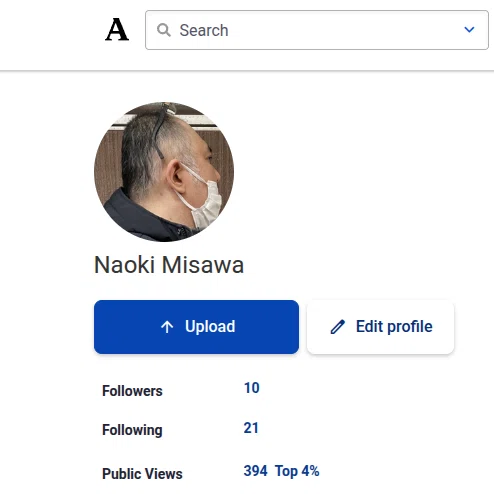
Task: Click the blue Upload button
Action: click(196, 327)
